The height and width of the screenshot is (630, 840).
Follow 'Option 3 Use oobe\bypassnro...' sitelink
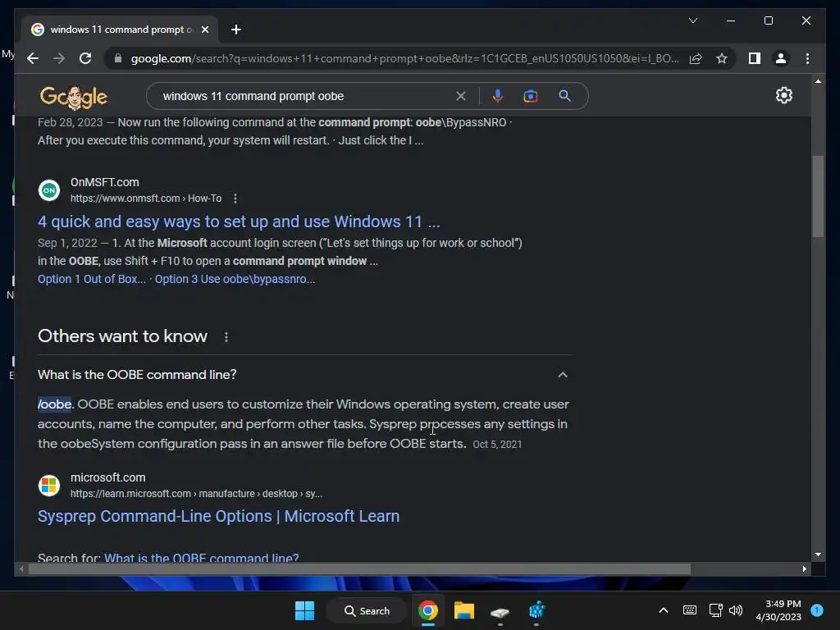tap(235, 279)
